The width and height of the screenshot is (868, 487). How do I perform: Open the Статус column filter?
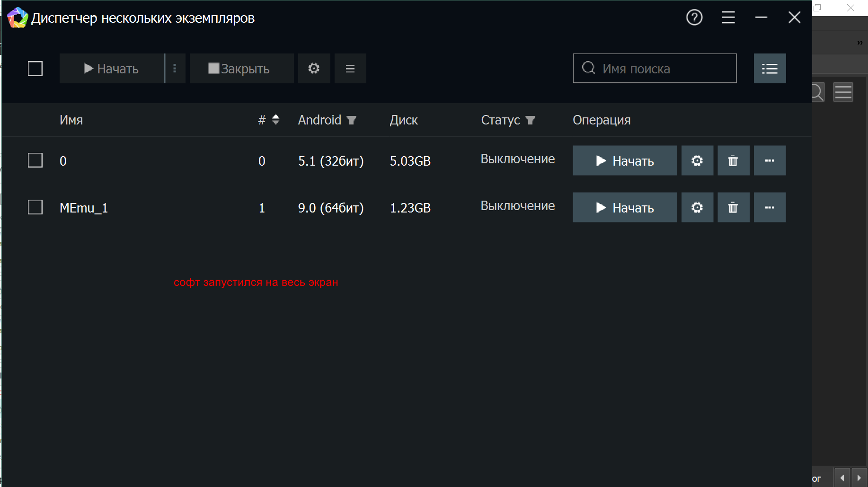pos(530,120)
